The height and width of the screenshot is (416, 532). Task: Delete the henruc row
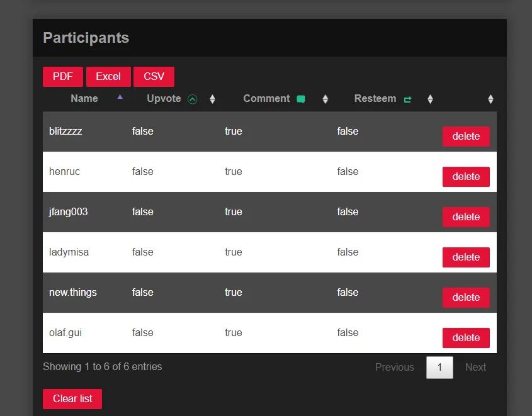(466, 177)
